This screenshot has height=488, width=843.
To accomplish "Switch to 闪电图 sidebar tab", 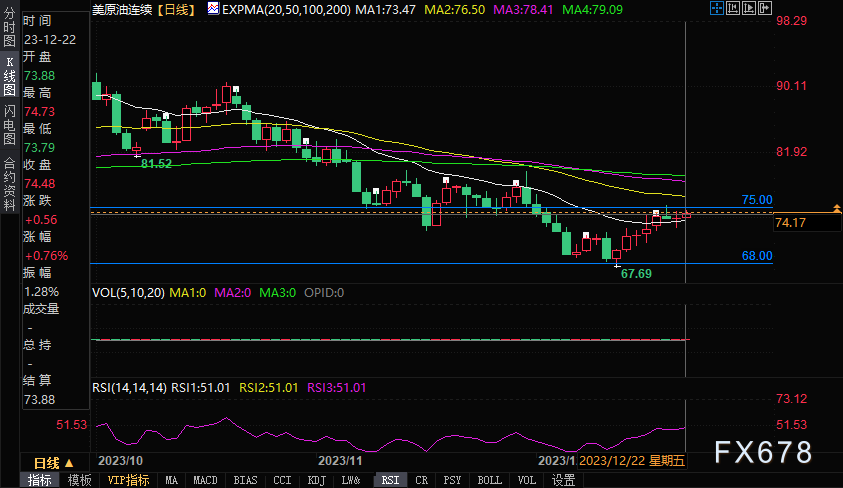I will tap(9, 125).
